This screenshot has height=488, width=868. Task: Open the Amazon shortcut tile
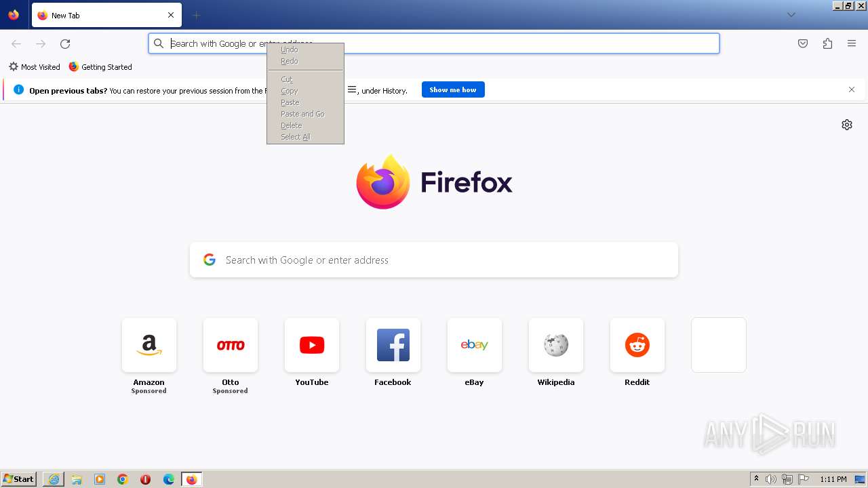[x=149, y=345]
